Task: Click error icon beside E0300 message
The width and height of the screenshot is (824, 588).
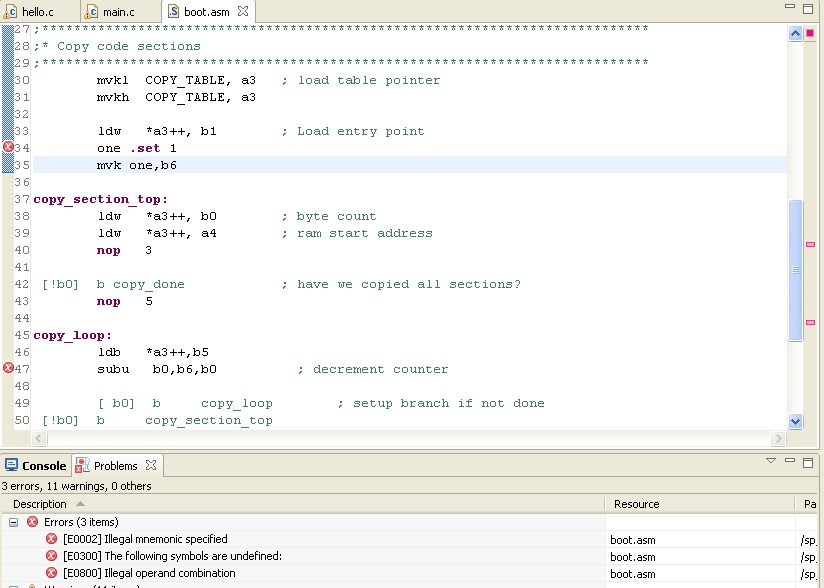Action: tap(51, 555)
